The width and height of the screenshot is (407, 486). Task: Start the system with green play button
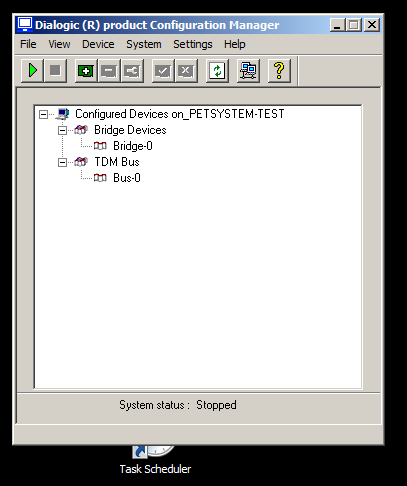32,71
